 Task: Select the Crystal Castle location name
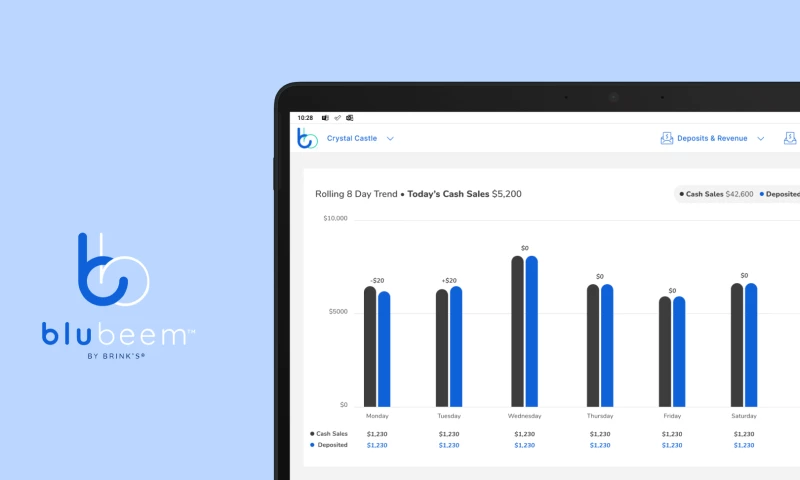click(352, 139)
